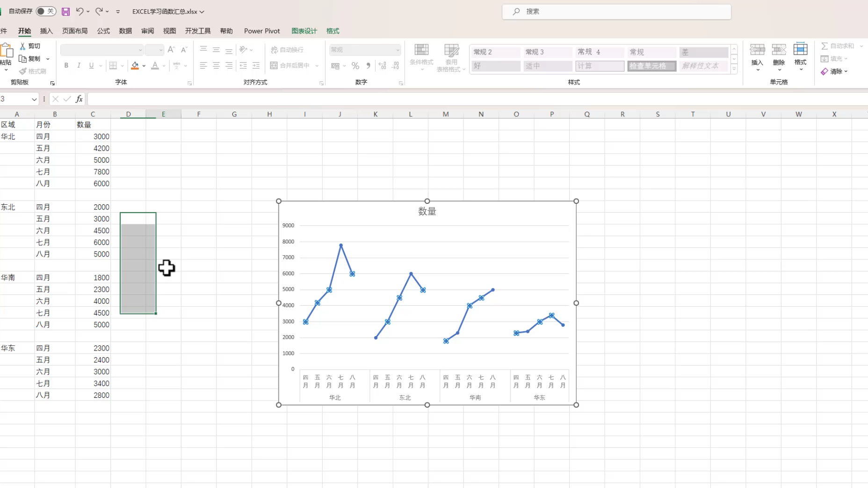Click the Format Painter (格式刷) icon
Viewport: 868px width, 488px height.
tap(22, 71)
